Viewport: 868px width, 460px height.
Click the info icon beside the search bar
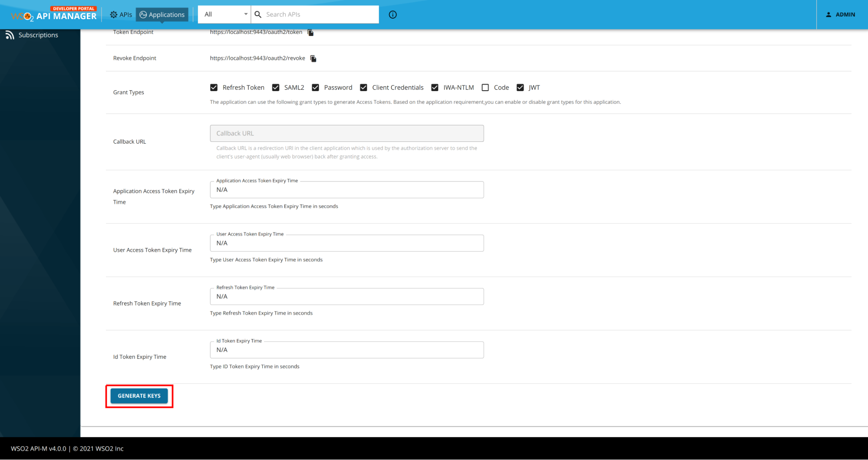tap(393, 14)
